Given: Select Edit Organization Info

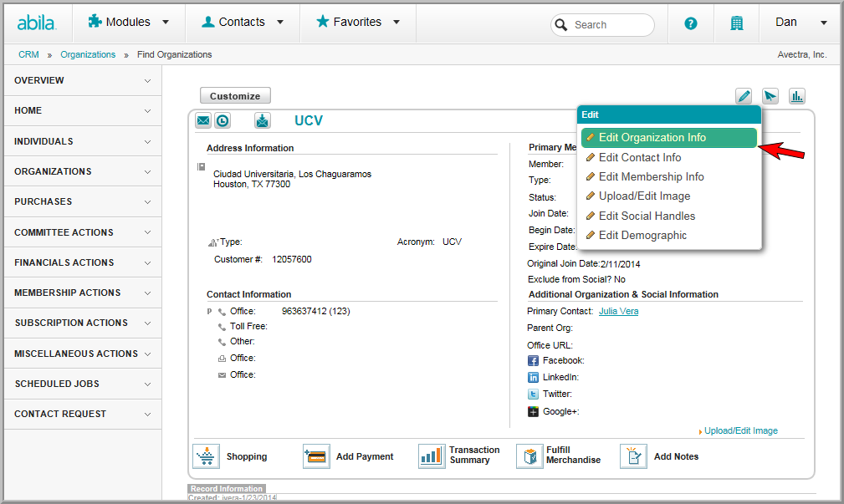Looking at the screenshot, I should pyautogui.click(x=669, y=138).
